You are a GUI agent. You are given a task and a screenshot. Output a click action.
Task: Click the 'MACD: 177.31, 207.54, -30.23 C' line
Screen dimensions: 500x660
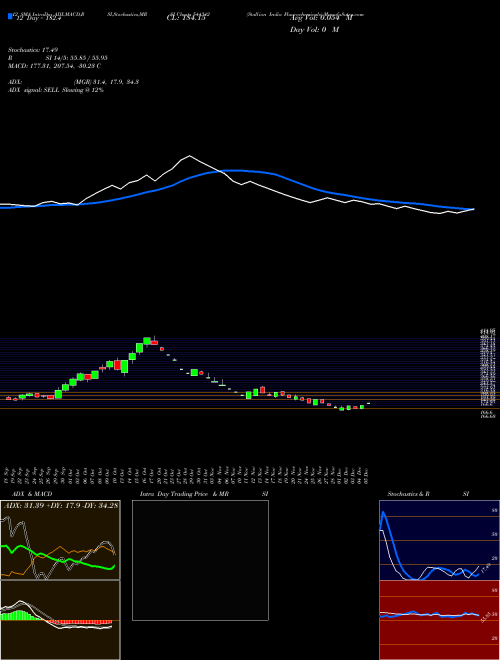(54, 66)
